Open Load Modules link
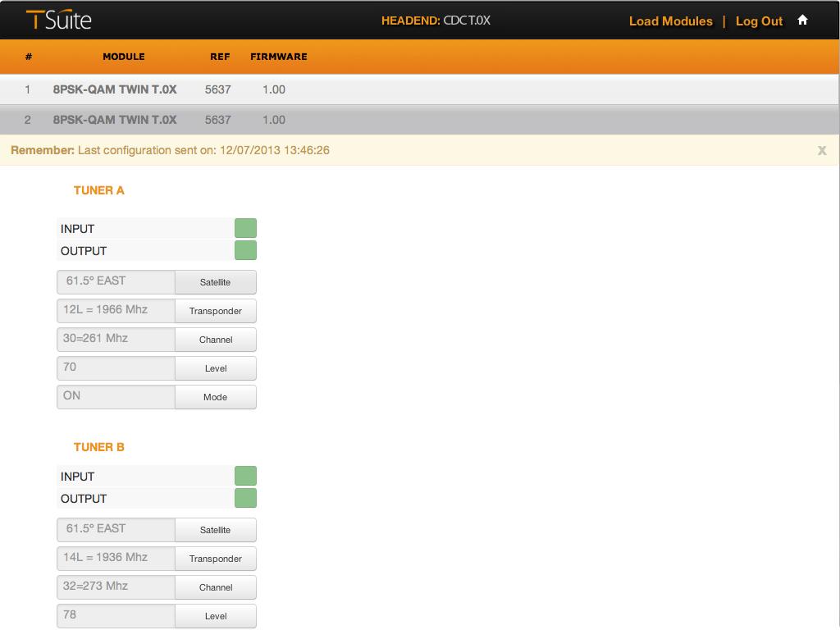The width and height of the screenshot is (840, 630). coord(671,21)
